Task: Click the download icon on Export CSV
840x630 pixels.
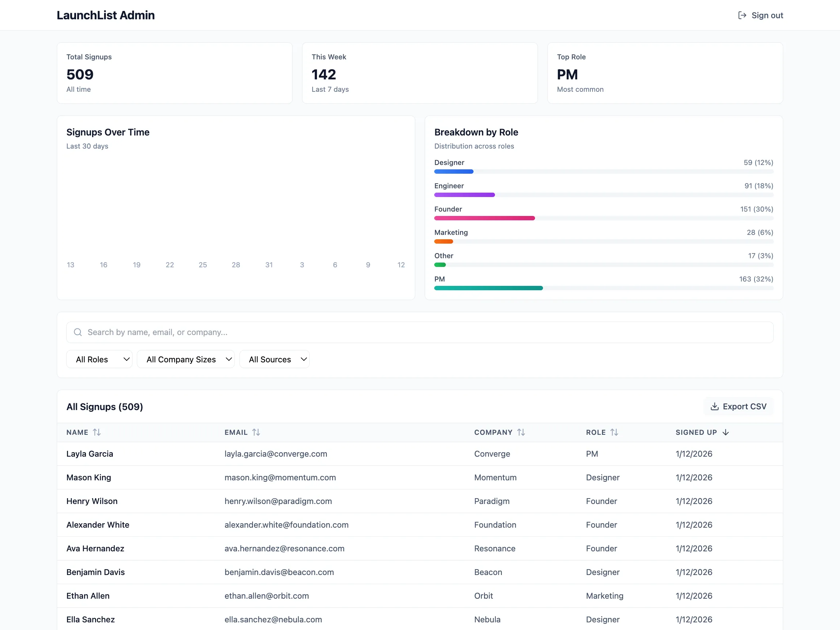Action: click(715, 406)
